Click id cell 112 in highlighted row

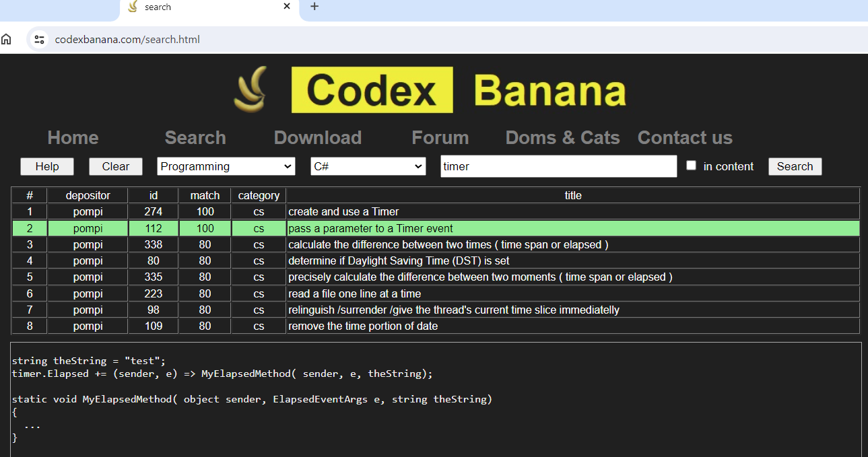pyautogui.click(x=154, y=229)
